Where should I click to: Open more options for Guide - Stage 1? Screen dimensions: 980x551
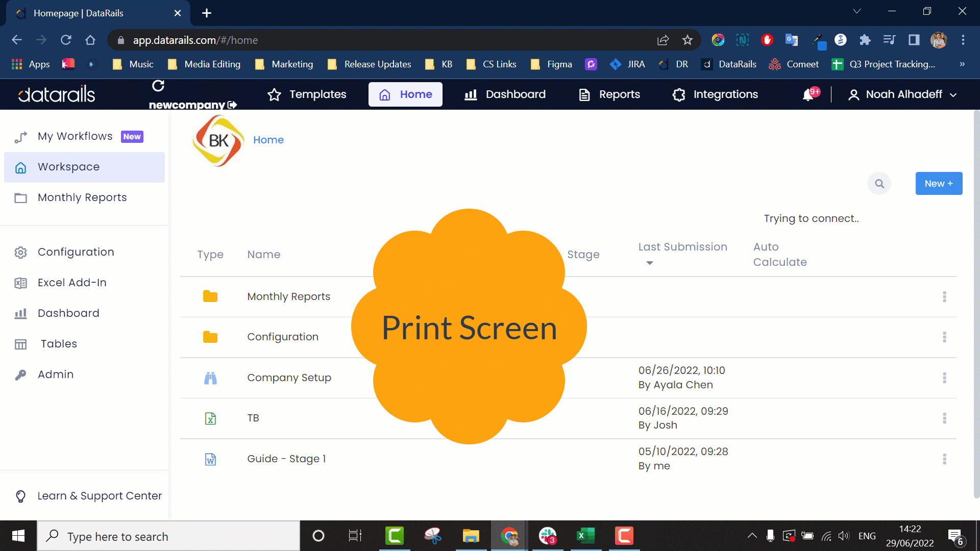pos(944,459)
